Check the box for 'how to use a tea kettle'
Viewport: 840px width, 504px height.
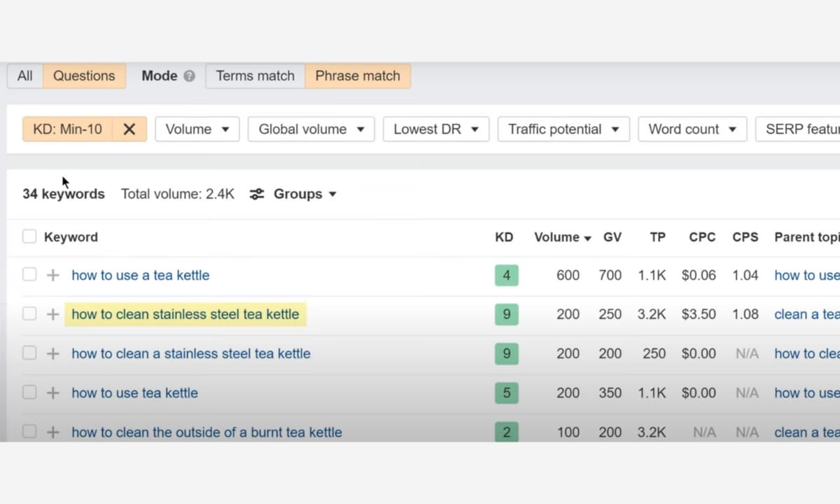pyautogui.click(x=29, y=275)
